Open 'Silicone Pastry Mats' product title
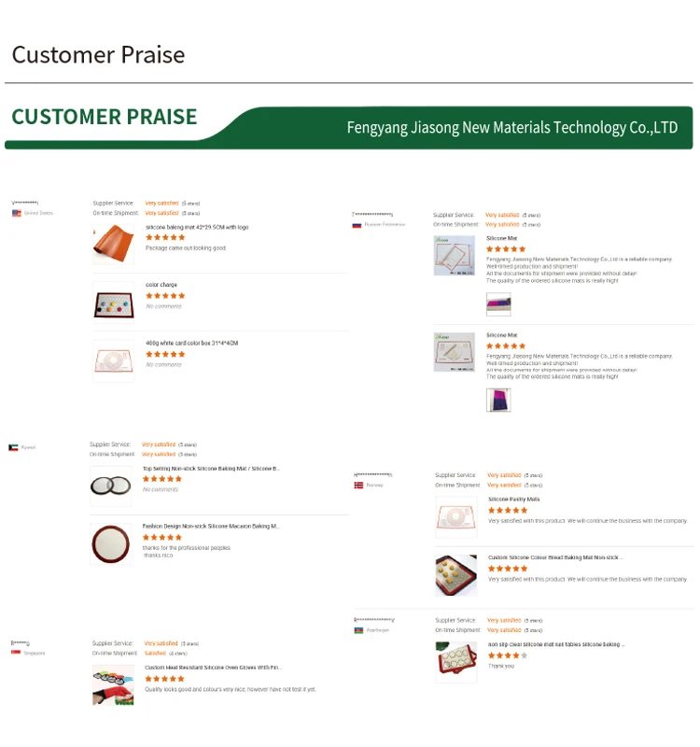The width and height of the screenshot is (700, 747). 513,500
